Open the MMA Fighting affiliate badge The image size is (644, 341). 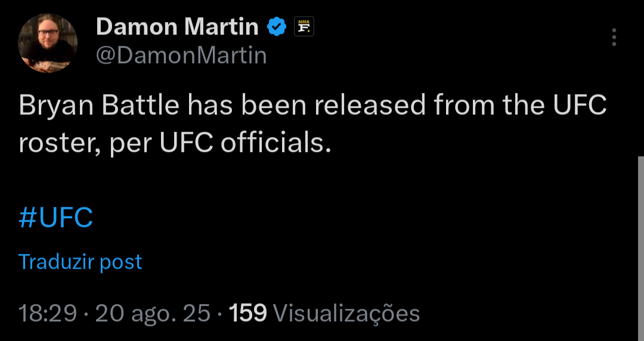pyautogui.click(x=304, y=27)
